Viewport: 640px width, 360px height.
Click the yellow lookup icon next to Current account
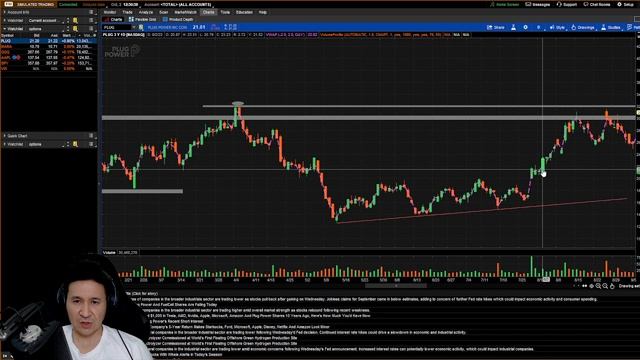coord(75,20)
